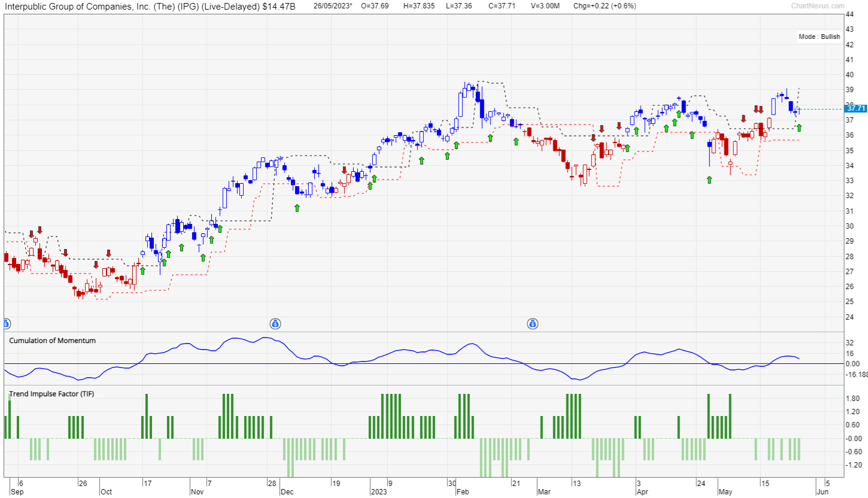This screenshot has width=868, height=498.
Task: Click the 'May' month label on time axis
Action: 725,492
